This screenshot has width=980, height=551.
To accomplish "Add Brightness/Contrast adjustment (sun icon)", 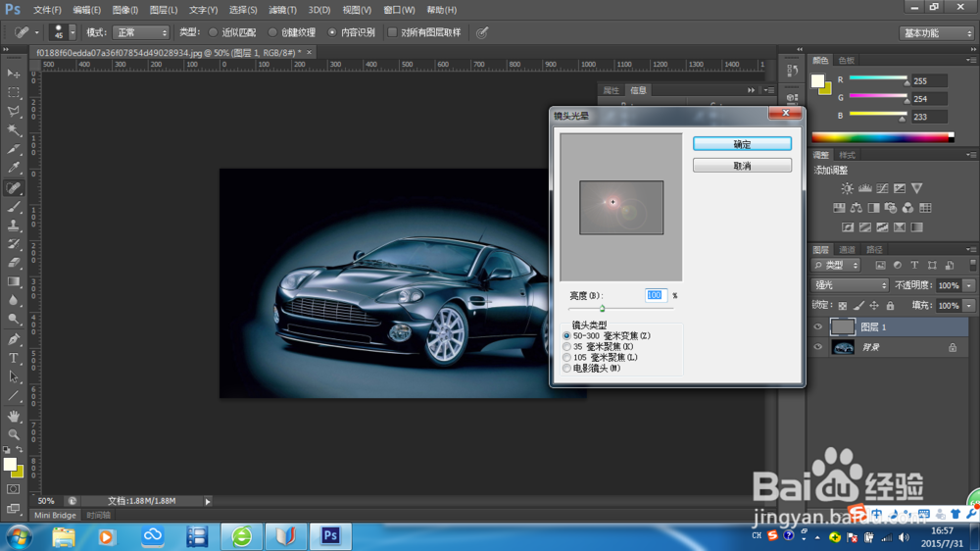I will [x=847, y=188].
